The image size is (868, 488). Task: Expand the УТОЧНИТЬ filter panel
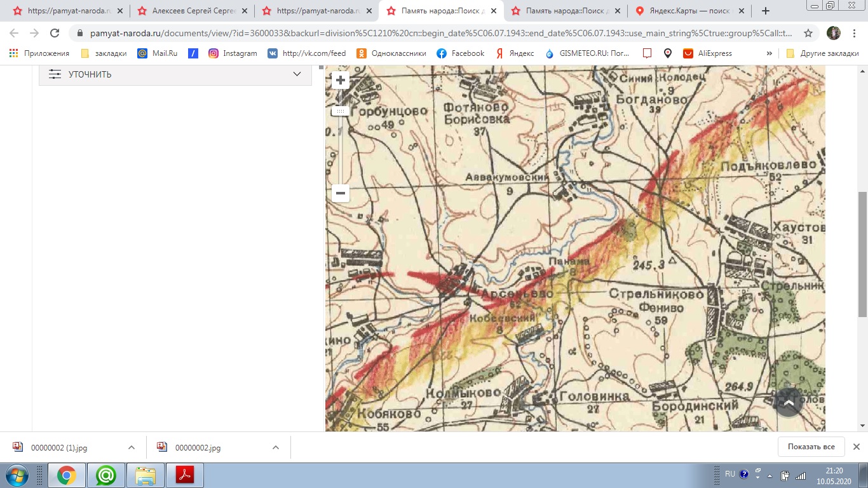[x=175, y=74]
